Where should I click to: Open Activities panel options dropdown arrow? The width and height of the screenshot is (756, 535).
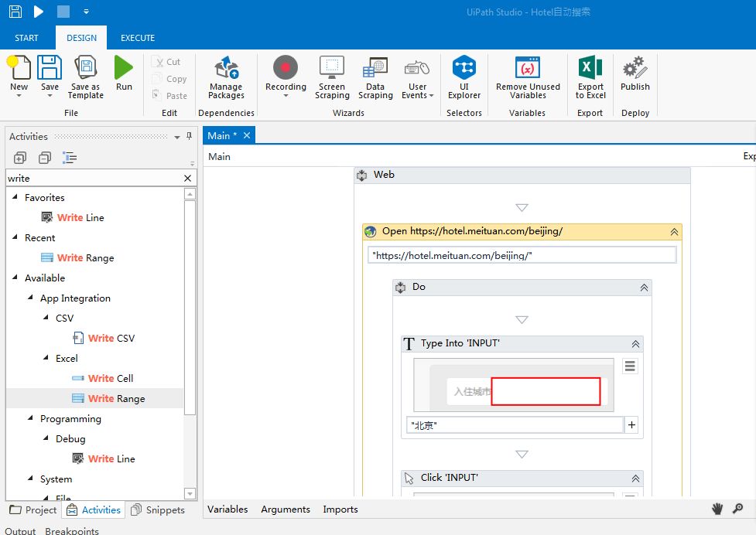177,138
